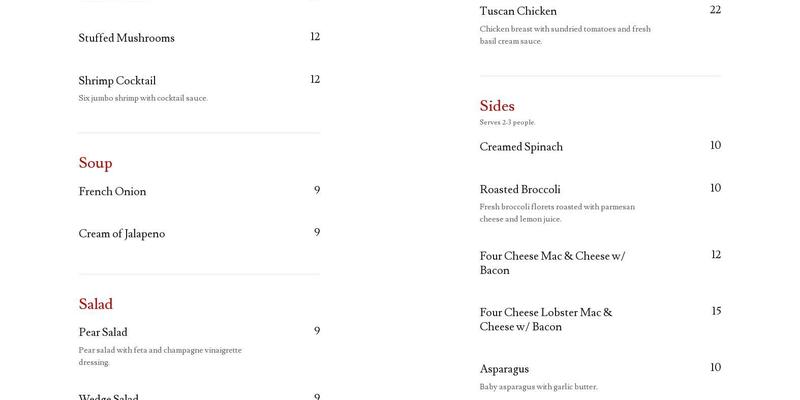Select the Creamed Spinach side

521,147
